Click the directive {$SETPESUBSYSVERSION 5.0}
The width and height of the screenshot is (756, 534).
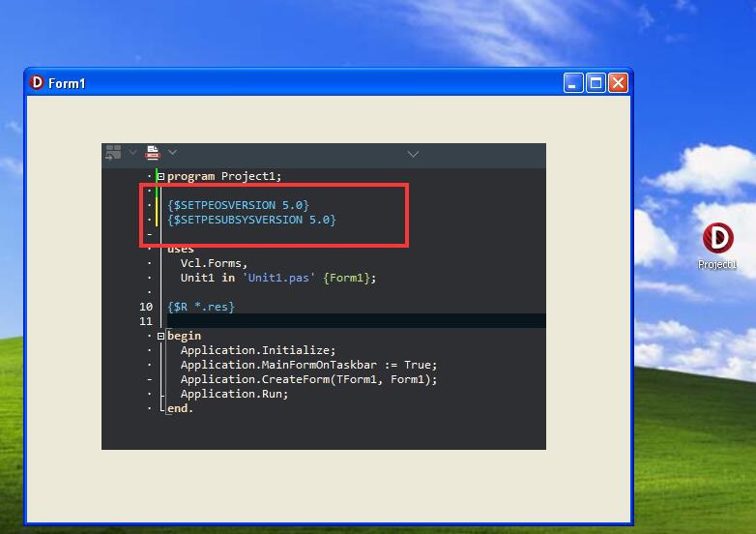pyautogui.click(x=251, y=220)
